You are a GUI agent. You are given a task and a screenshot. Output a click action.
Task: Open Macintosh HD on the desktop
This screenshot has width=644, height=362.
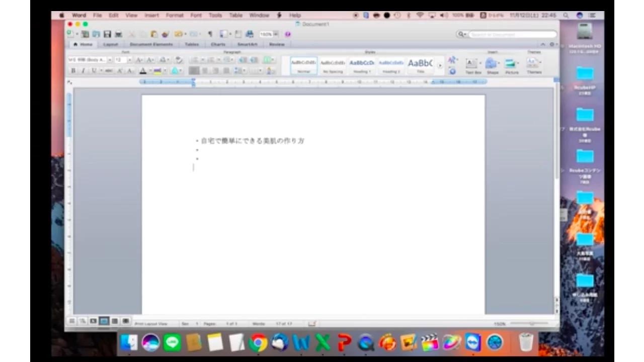(x=584, y=38)
